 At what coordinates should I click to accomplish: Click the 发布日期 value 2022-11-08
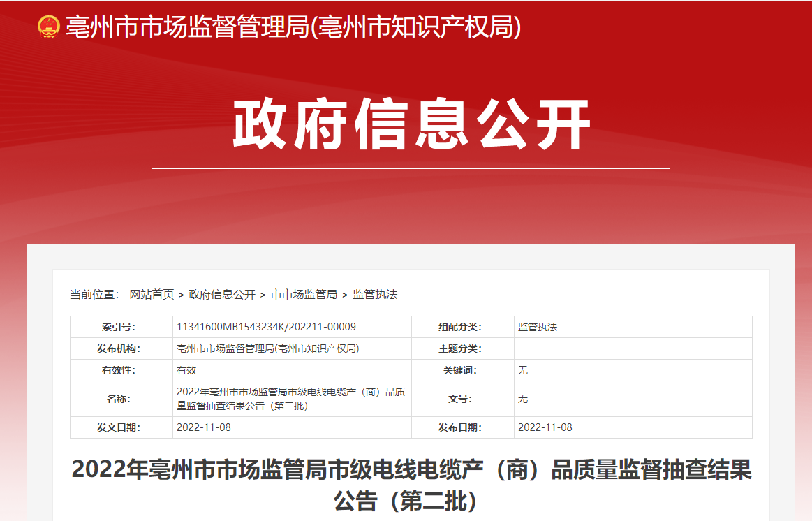pos(545,427)
